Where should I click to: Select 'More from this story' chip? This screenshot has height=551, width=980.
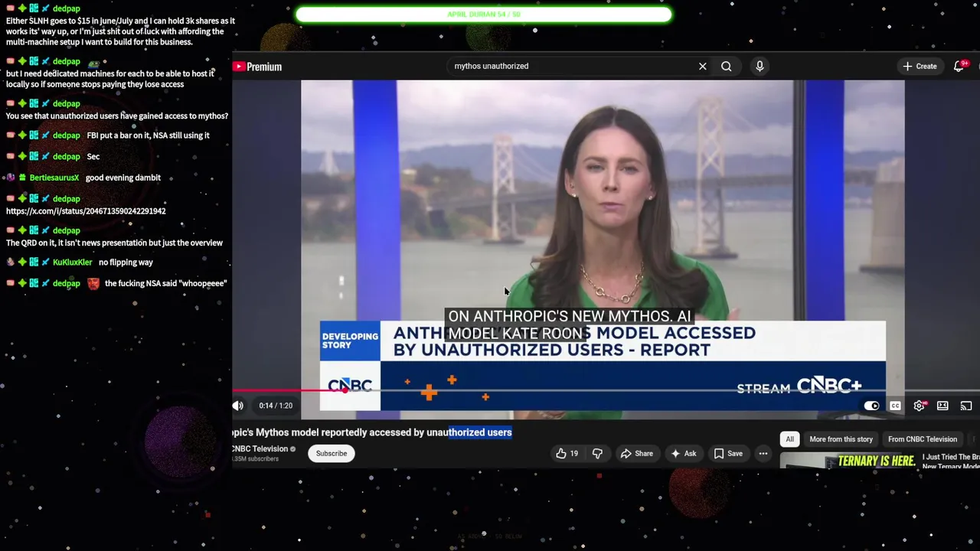point(841,439)
